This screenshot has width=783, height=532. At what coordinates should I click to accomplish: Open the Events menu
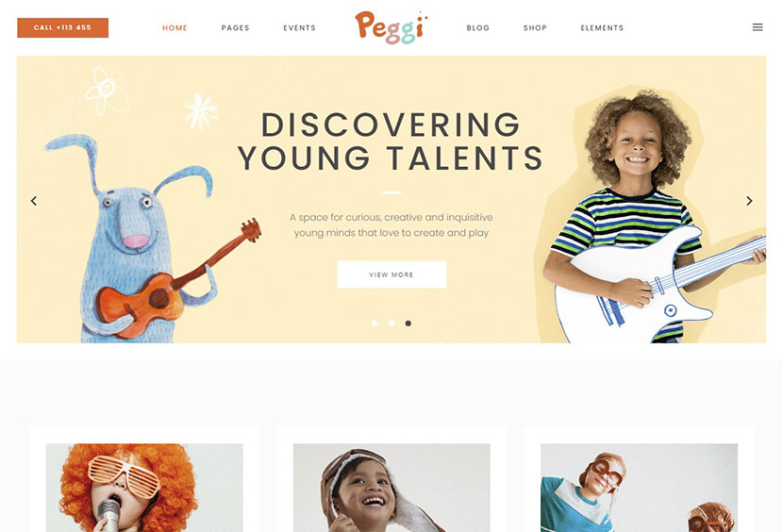(300, 28)
